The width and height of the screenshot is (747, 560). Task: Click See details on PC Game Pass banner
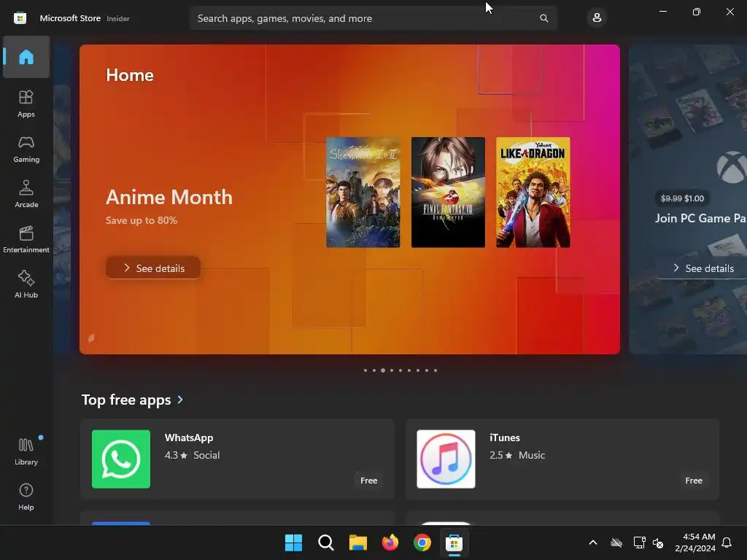[x=703, y=268]
